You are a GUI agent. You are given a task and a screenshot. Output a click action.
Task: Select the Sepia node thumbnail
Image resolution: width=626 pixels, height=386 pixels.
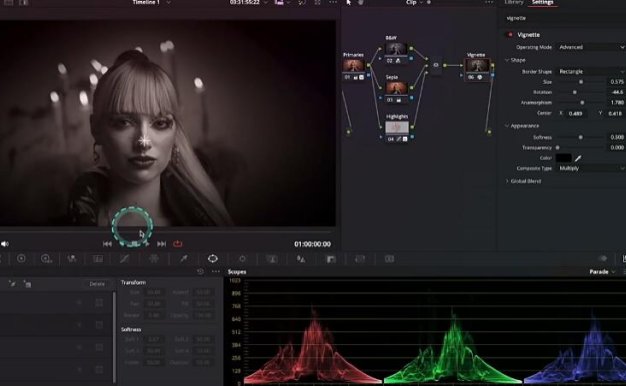(396, 87)
